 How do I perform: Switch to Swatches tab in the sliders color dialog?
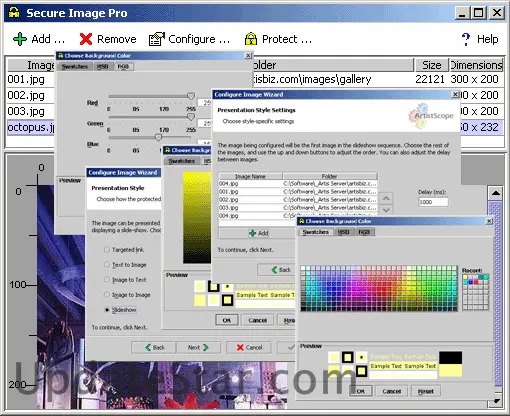tap(75, 66)
